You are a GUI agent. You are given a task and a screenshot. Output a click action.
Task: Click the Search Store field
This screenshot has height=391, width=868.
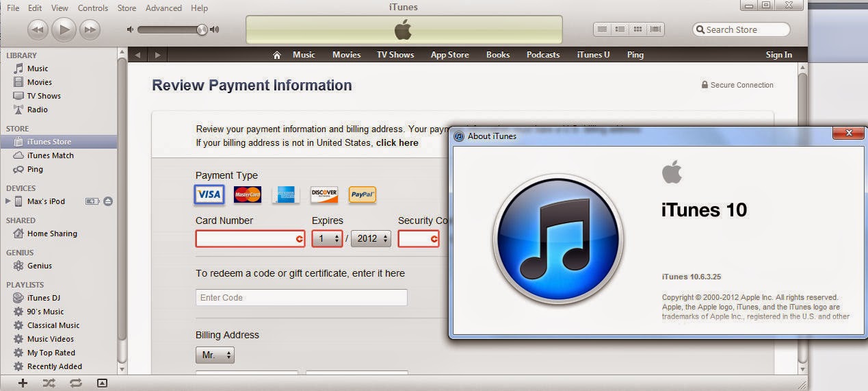pos(741,29)
